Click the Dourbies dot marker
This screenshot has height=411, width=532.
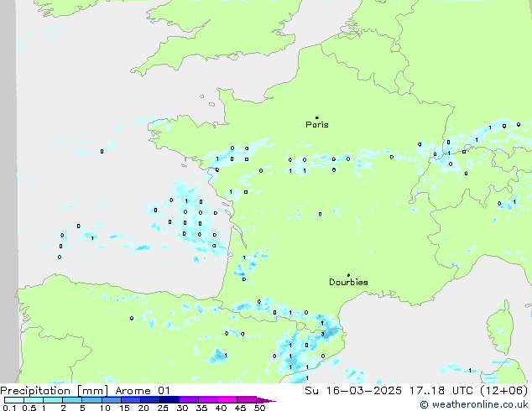(x=348, y=275)
